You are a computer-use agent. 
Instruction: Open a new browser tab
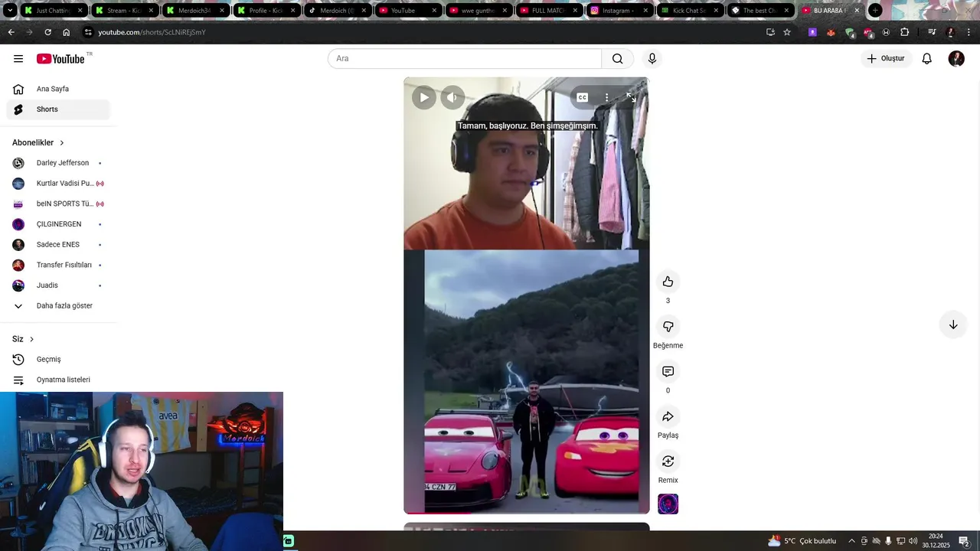click(x=875, y=11)
